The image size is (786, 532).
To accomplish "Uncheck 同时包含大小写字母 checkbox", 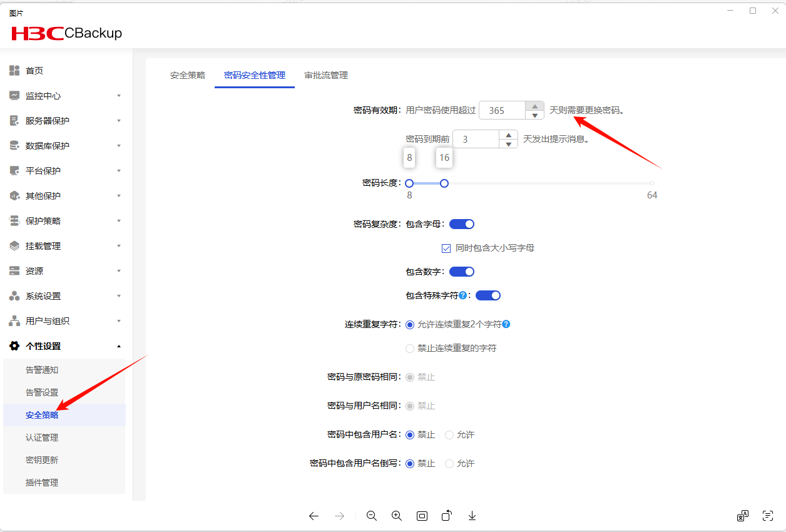I will (x=446, y=248).
